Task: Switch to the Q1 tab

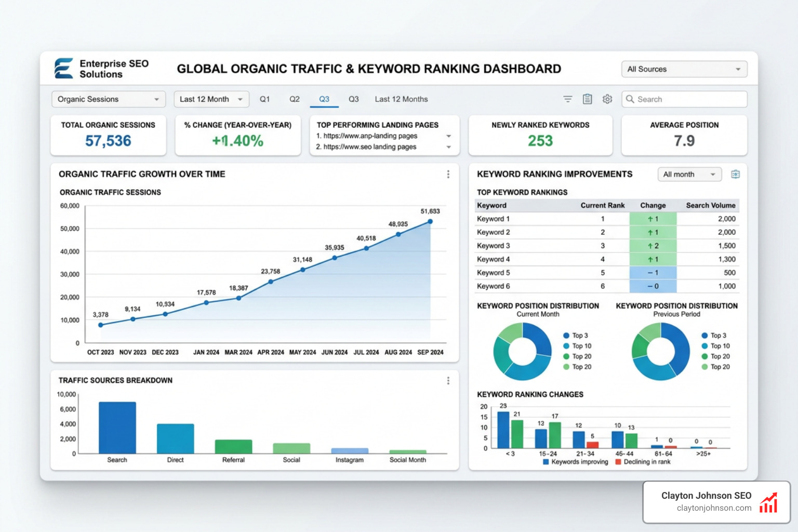Action: click(265, 99)
